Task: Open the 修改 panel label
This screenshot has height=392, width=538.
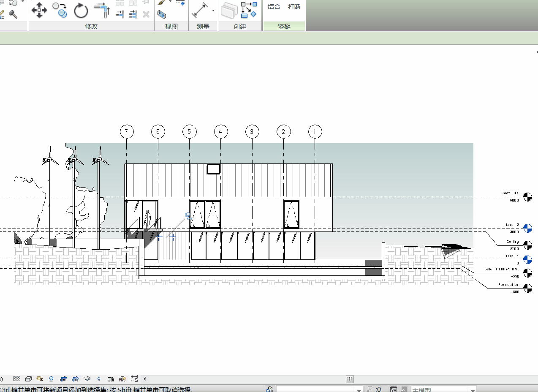Action: tap(91, 26)
